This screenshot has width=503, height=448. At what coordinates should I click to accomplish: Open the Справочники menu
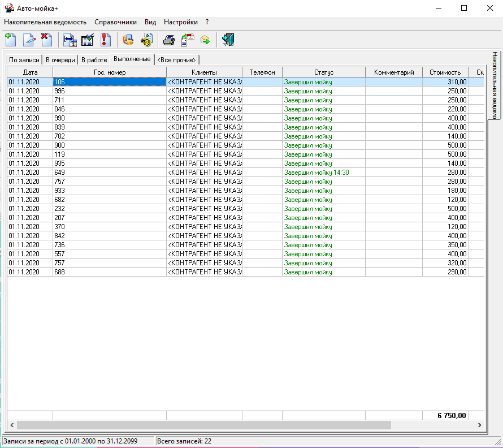coord(115,22)
